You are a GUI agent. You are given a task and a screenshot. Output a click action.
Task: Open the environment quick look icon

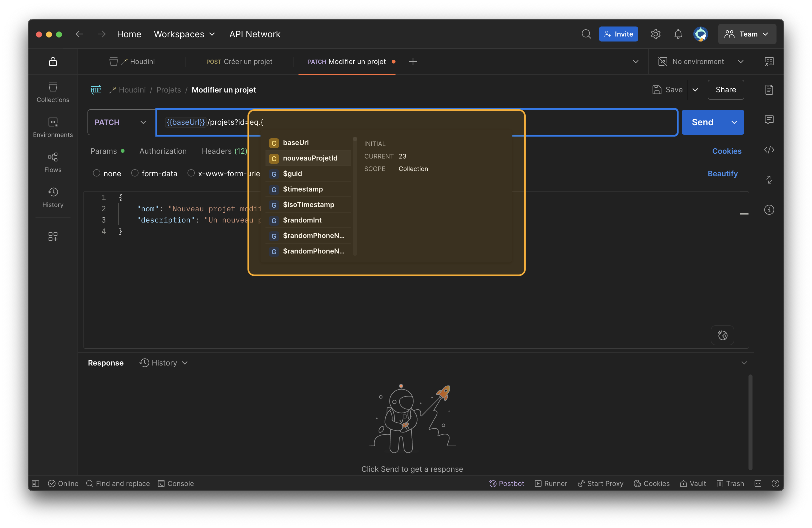pos(769,61)
